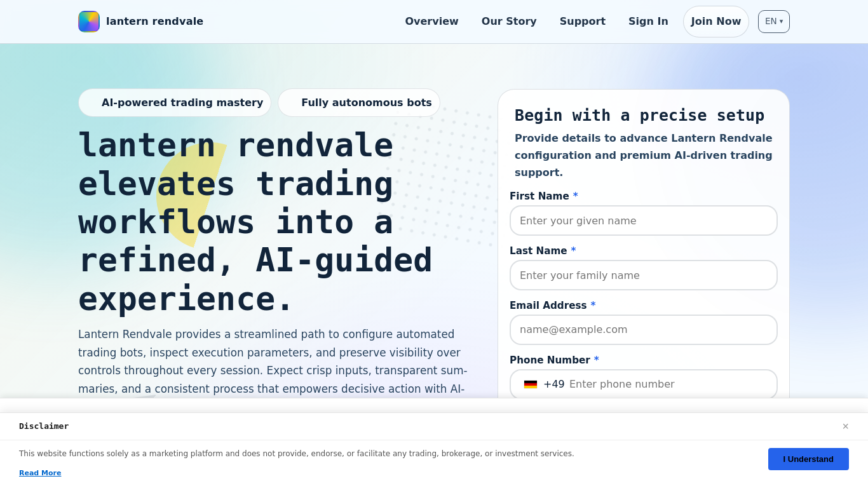The image size is (868, 488).
Task: Click the German flag country icon
Action: pyautogui.click(x=531, y=384)
